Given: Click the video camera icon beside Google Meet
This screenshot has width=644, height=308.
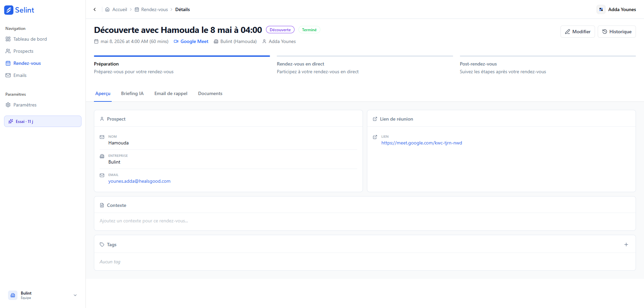Looking at the screenshot, I should (x=176, y=41).
